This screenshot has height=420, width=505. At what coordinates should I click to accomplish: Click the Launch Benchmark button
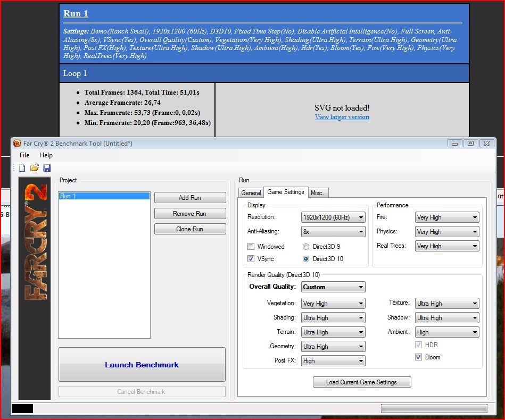[x=142, y=365]
